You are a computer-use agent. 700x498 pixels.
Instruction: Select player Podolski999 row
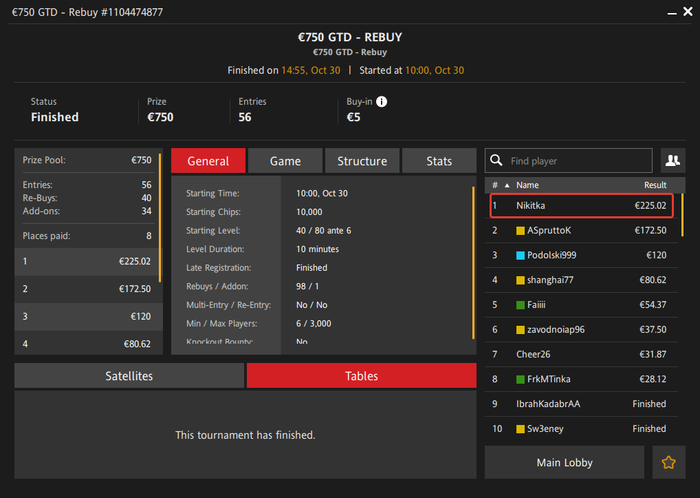coord(581,255)
